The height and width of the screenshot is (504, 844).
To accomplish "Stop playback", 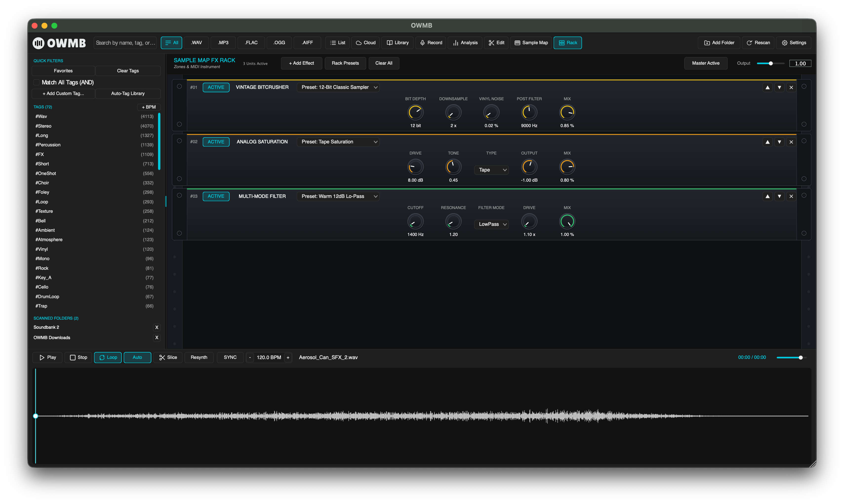I will click(x=78, y=357).
